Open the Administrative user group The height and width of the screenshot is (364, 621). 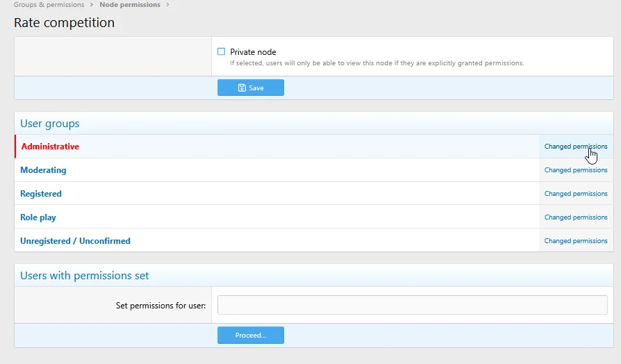click(x=50, y=147)
